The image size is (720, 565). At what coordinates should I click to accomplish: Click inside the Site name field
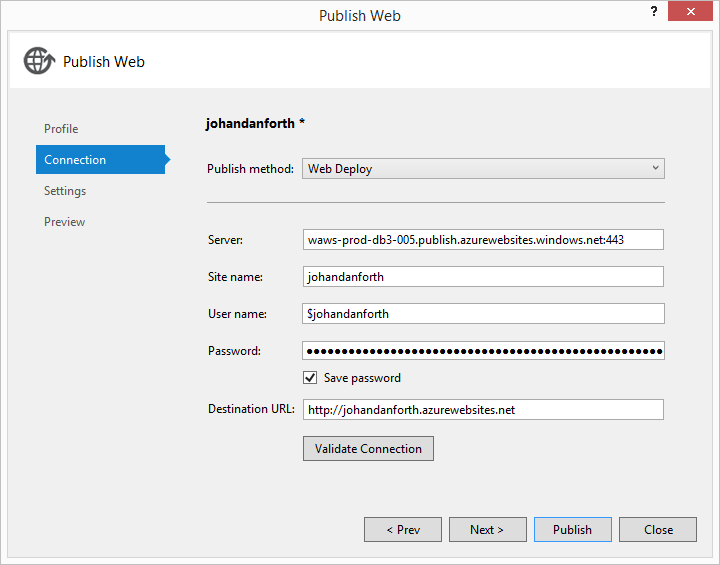[x=483, y=277]
